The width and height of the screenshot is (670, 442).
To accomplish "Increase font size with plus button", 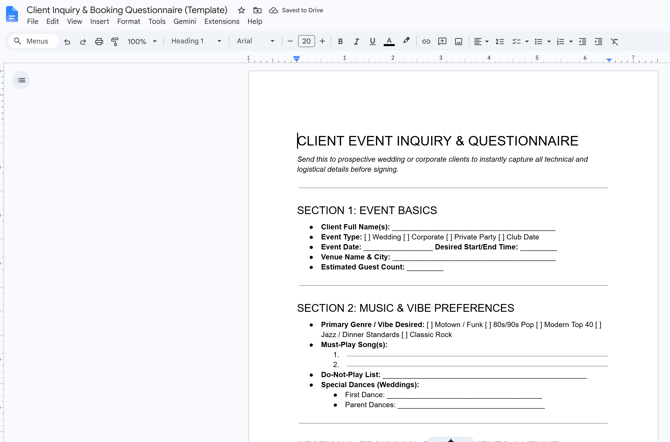I will (x=322, y=41).
